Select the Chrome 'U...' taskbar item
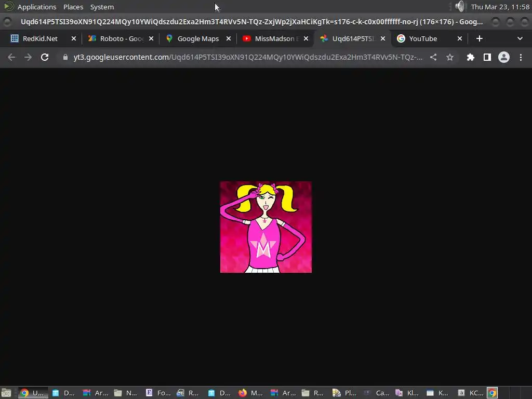Image resolution: width=532 pixels, height=399 pixels. [32, 393]
